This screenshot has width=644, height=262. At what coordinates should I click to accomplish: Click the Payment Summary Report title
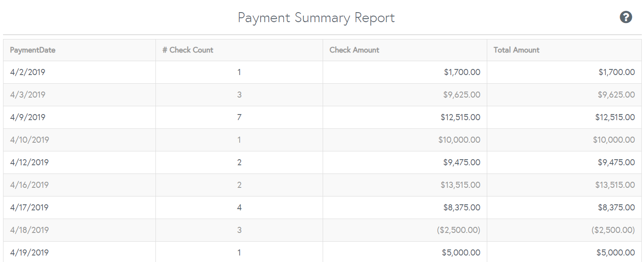[x=316, y=18]
